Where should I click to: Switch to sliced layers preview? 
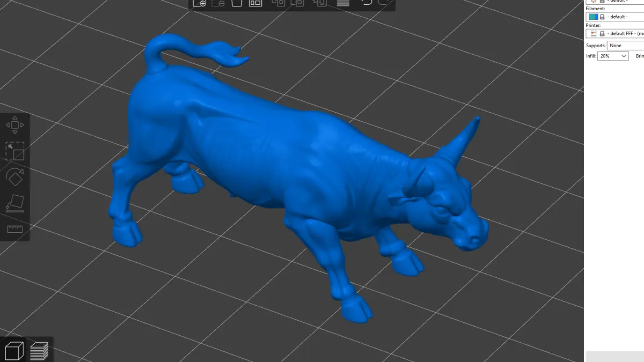[39, 351]
